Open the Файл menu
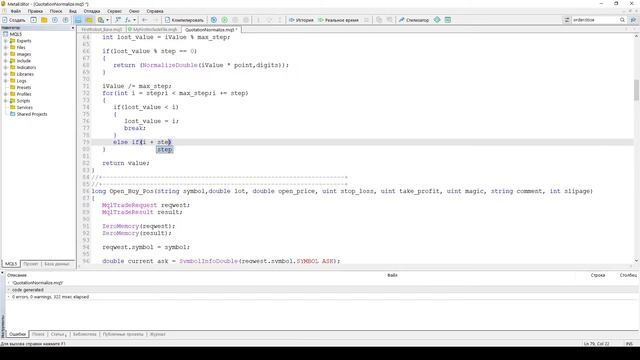The height and width of the screenshot is (360, 640). [16, 11]
